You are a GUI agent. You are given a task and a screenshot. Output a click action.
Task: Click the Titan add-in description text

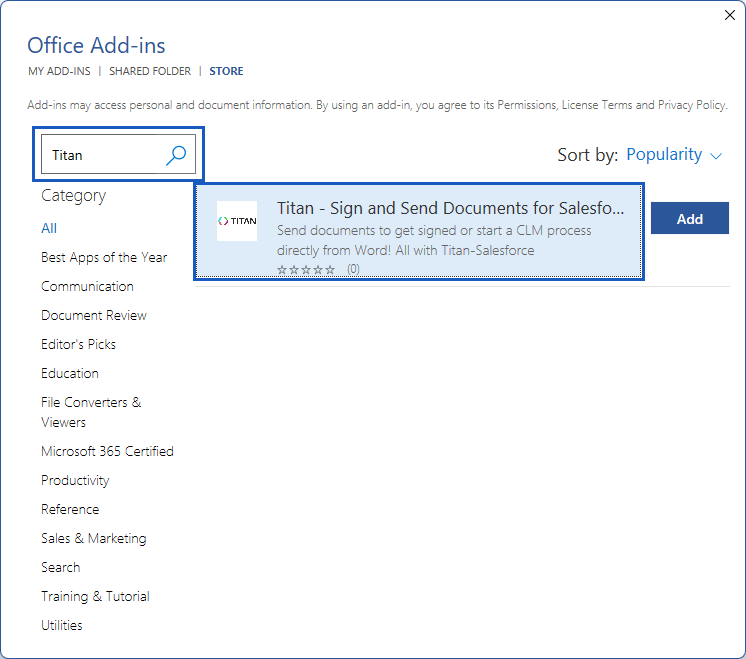(x=434, y=240)
